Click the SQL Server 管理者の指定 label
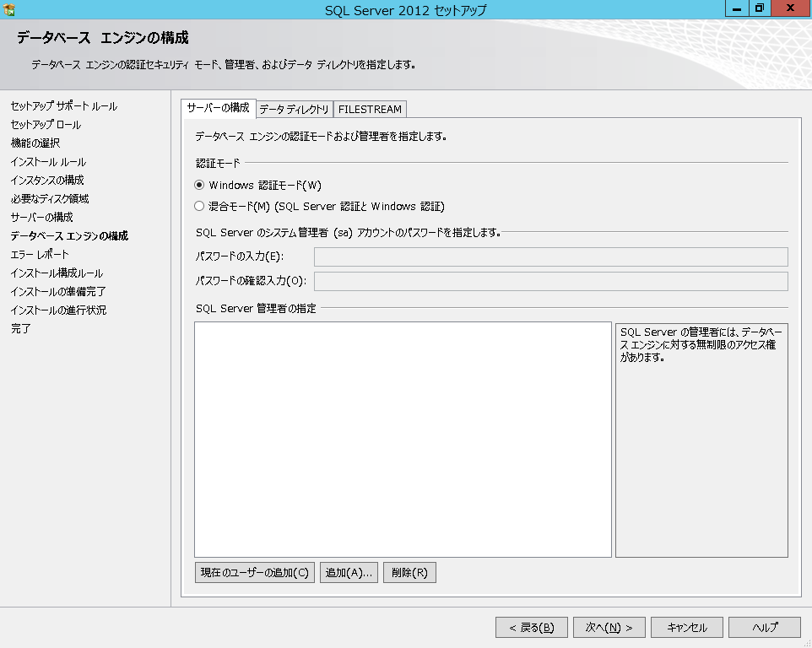The height and width of the screenshot is (648, 812). 256,309
